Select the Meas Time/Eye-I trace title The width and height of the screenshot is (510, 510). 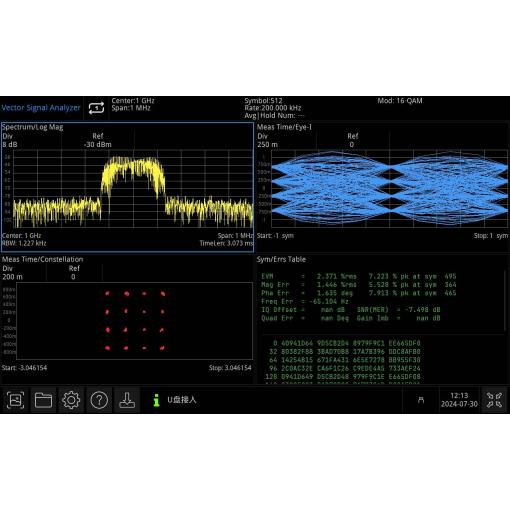(x=284, y=127)
